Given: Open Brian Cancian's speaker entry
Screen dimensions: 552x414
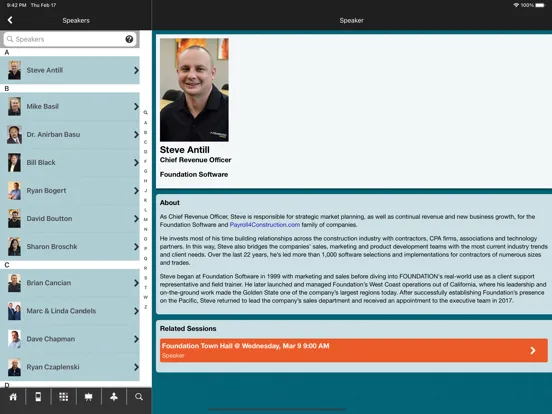Looking at the screenshot, I should tap(70, 283).
